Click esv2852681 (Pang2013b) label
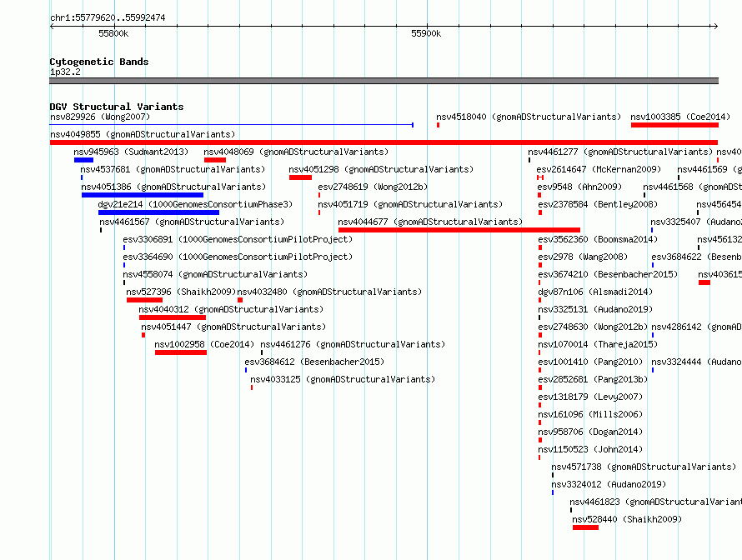This screenshot has width=742, height=560. (593, 379)
